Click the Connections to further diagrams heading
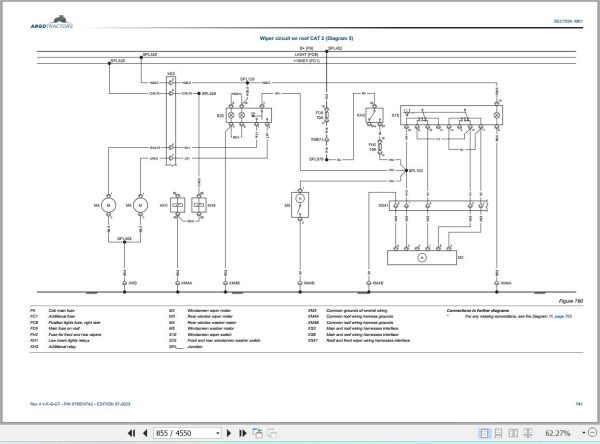The image size is (600, 444). 478,310
